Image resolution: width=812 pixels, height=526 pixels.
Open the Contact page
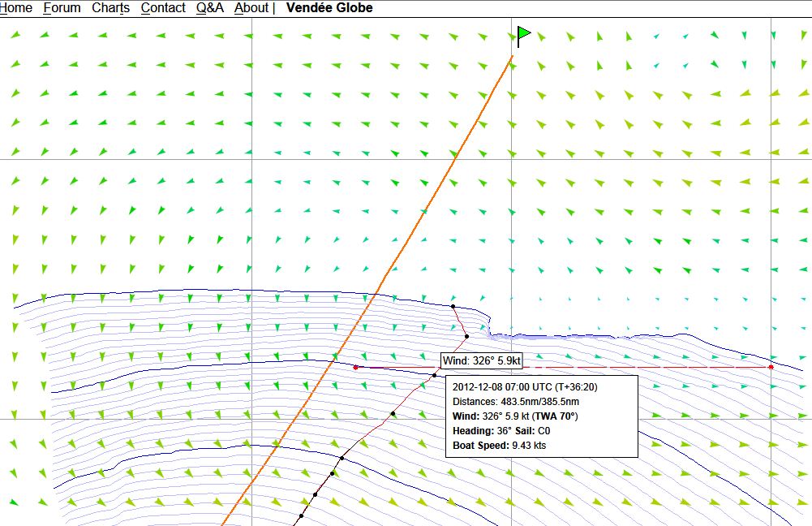163,8
